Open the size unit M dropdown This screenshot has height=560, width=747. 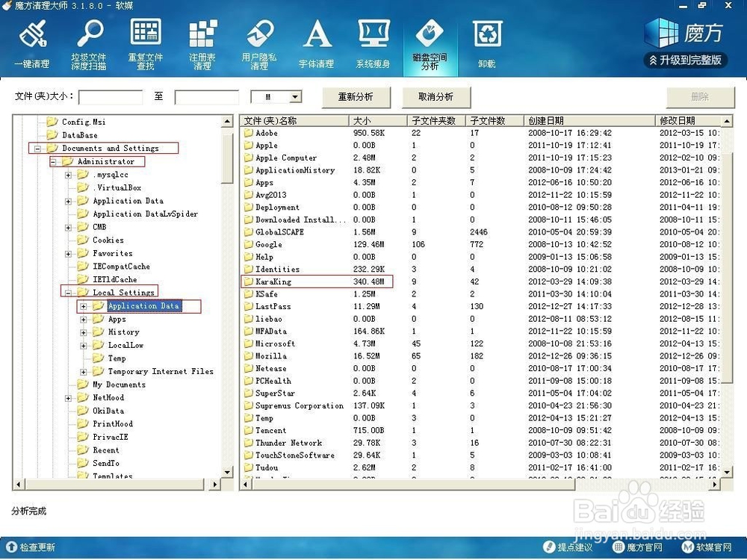pos(295,96)
